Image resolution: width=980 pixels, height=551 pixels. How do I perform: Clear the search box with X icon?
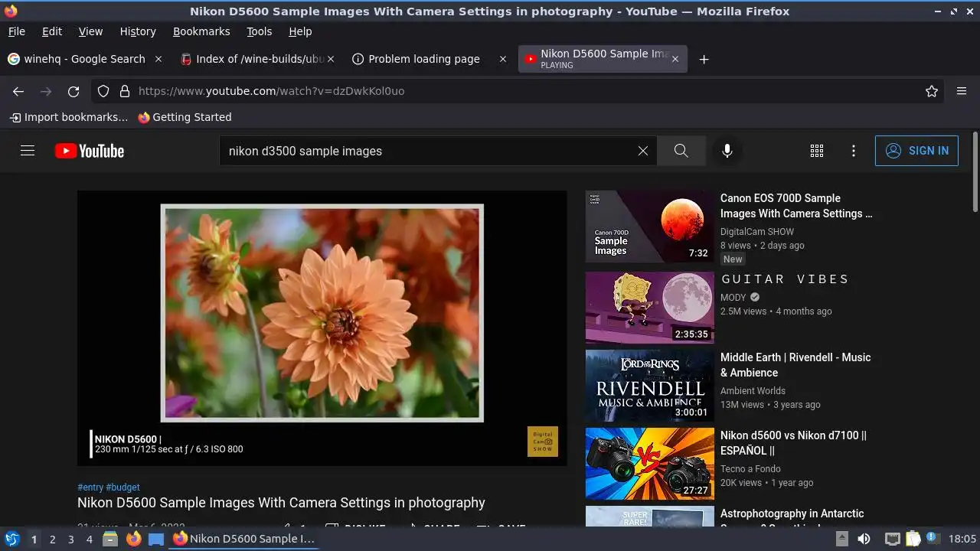643,151
